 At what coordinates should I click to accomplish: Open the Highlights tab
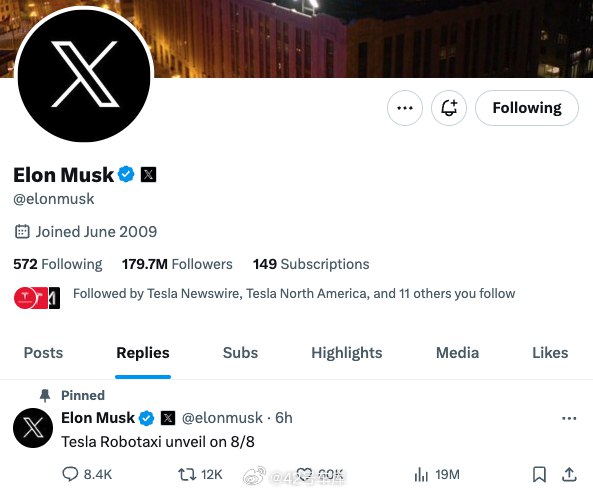pyautogui.click(x=347, y=353)
